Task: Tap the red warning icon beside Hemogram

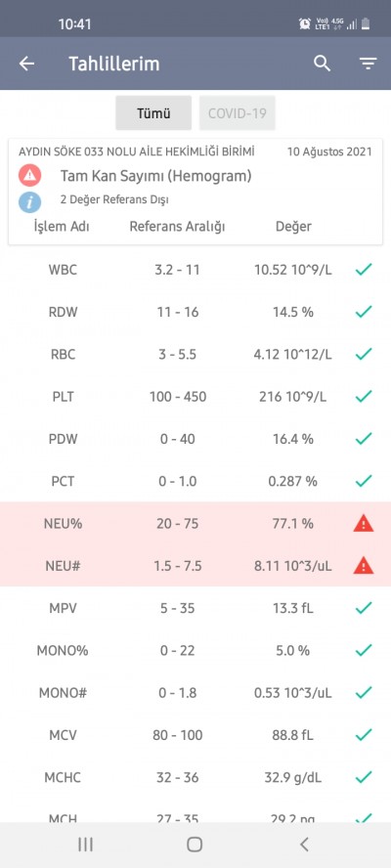Action: coord(29,176)
